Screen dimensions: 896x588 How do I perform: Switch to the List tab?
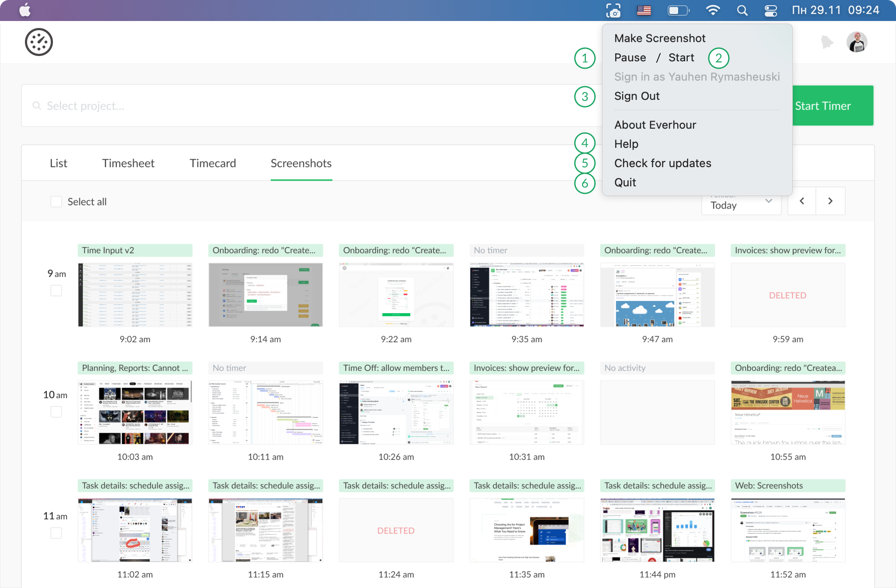(59, 163)
